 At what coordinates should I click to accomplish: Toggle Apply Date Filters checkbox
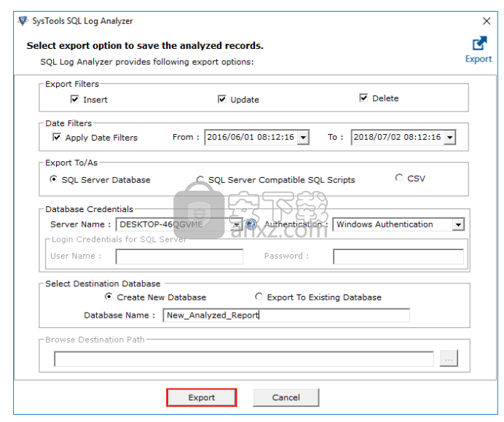coord(57,137)
